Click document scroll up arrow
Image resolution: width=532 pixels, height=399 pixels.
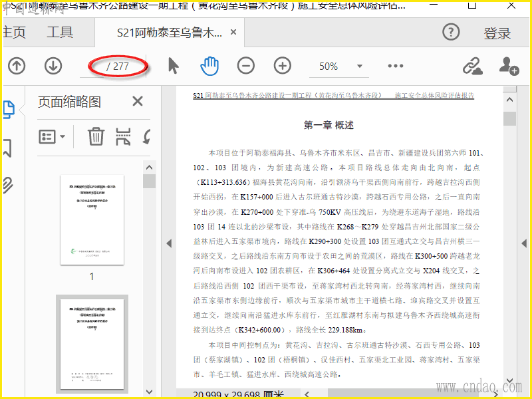(x=509, y=100)
